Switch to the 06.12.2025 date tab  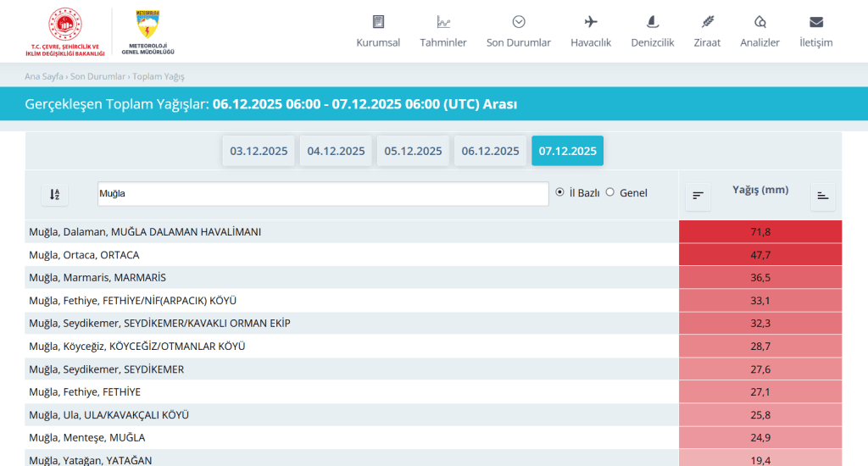[x=490, y=151]
